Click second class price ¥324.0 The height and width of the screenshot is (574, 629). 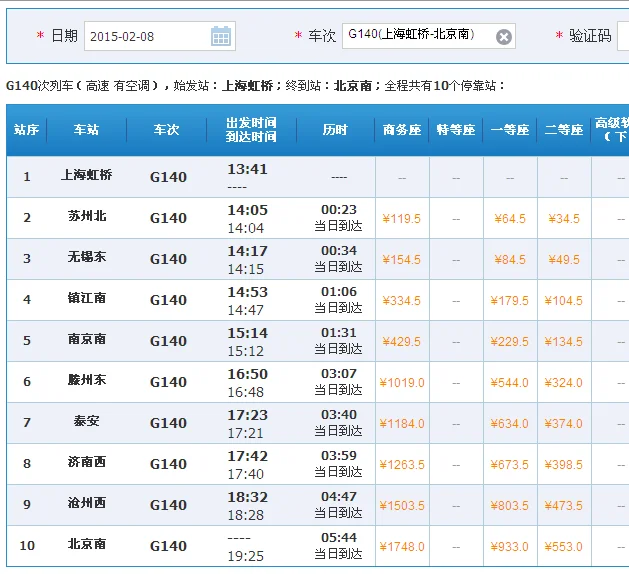click(564, 383)
